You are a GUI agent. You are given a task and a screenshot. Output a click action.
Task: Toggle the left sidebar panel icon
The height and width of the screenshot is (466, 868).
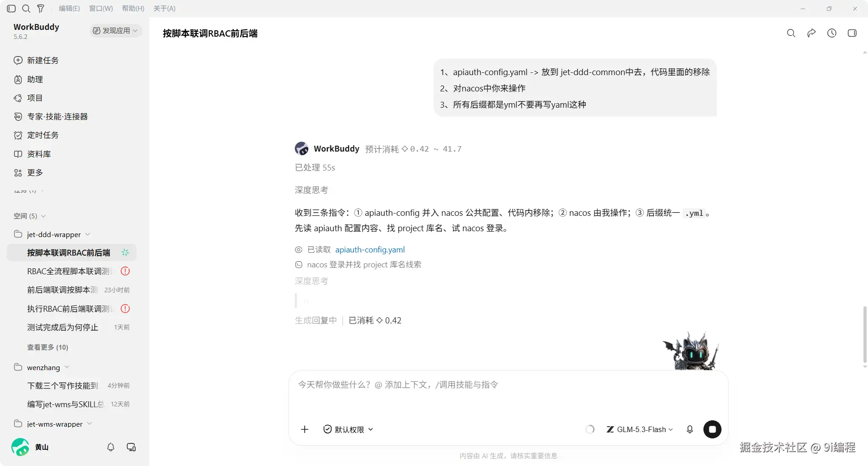pyautogui.click(x=12, y=9)
